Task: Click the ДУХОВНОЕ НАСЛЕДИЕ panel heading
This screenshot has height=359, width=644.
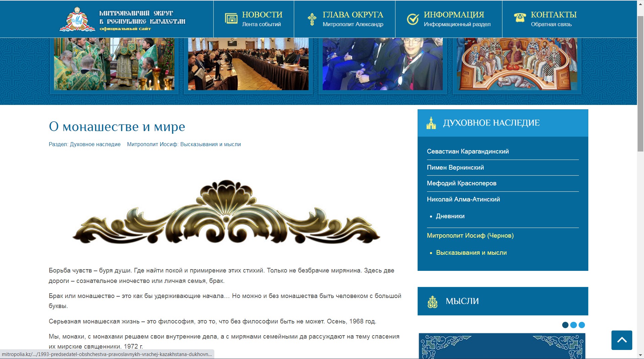Action: 491,123
